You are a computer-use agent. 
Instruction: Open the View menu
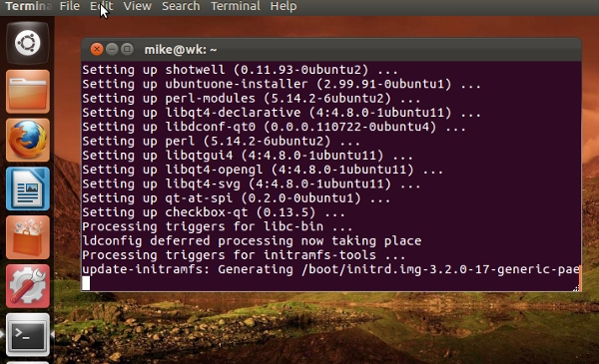[137, 6]
